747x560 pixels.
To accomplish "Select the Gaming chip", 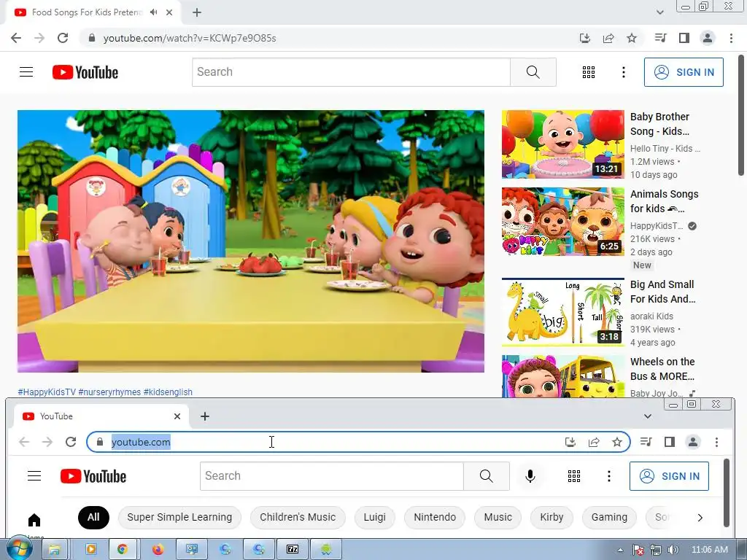I will pyautogui.click(x=609, y=517).
